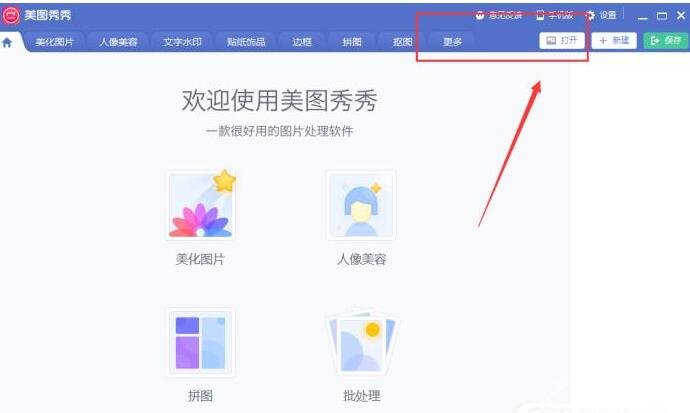Open the 抠图 cutout tab

pos(402,42)
